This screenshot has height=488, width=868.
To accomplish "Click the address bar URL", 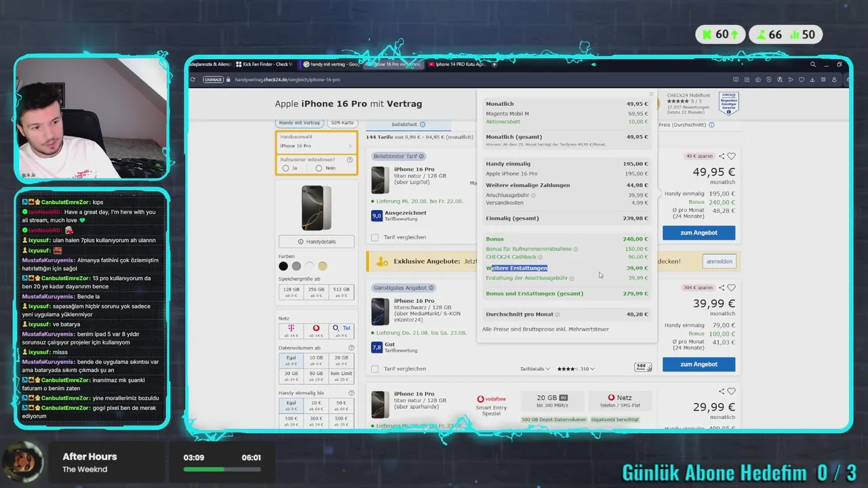I will 288,79.
